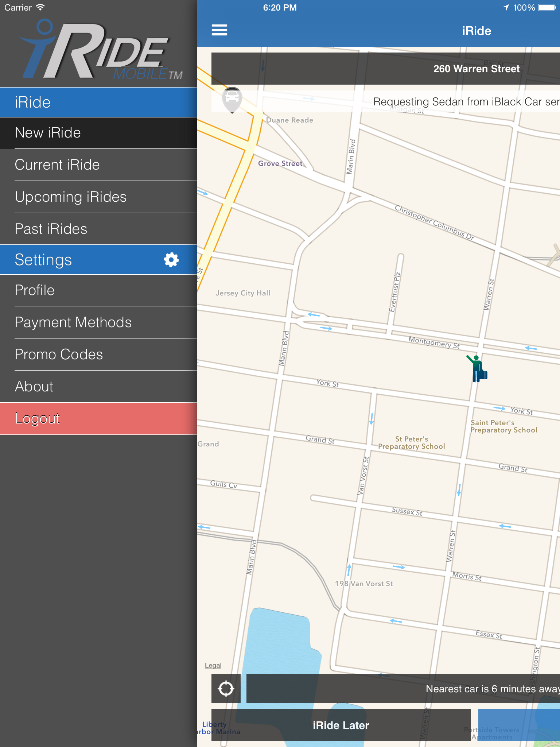Tap the St Peter's Preparatory School label
560x747 pixels.
tap(412, 442)
